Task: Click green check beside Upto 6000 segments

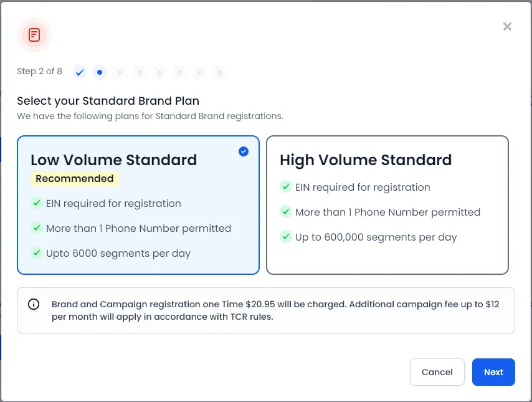Action: click(x=37, y=252)
